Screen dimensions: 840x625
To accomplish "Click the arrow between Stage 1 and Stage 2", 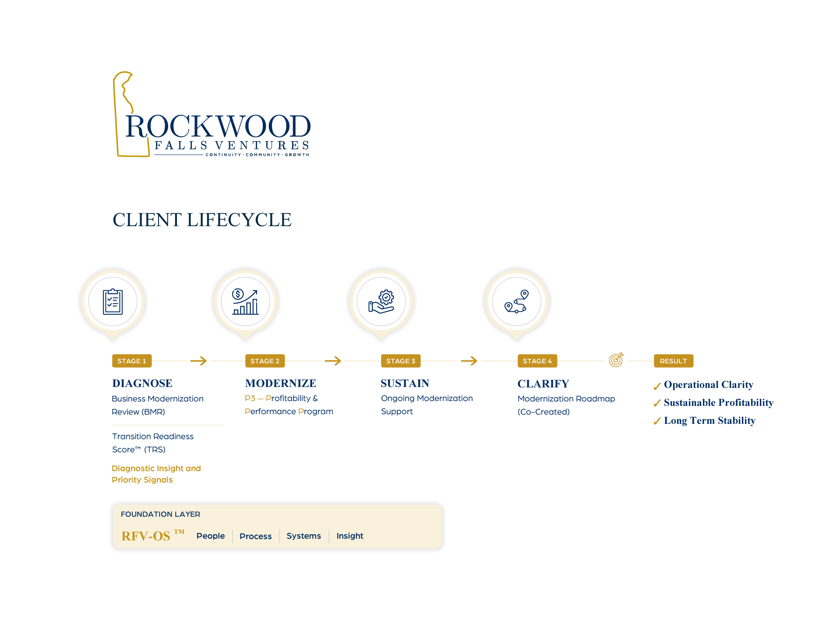I will click(x=199, y=361).
